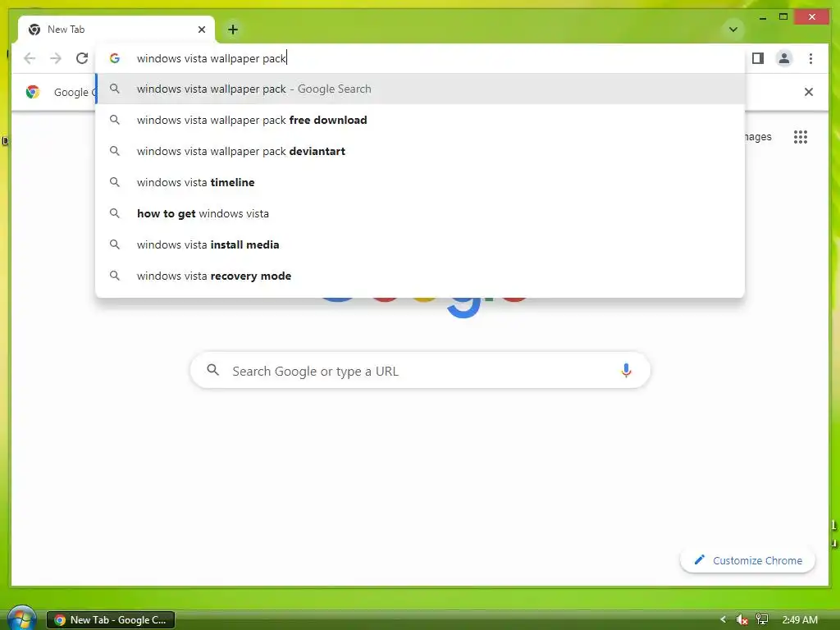Screen dimensions: 840x630
Task: Open the Google apps grid
Action: coord(801,137)
